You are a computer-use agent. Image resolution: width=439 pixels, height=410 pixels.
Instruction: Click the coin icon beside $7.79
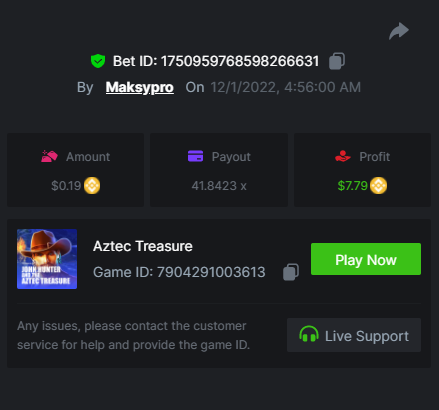[x=379, y=186]
